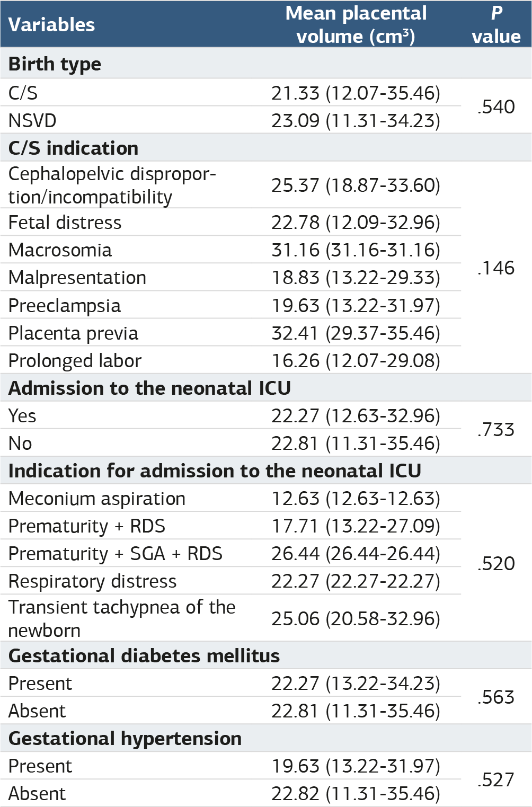Click the Meconium aspiration row
Viewport: 532px width, 807px height.
[x=230, y=499]
